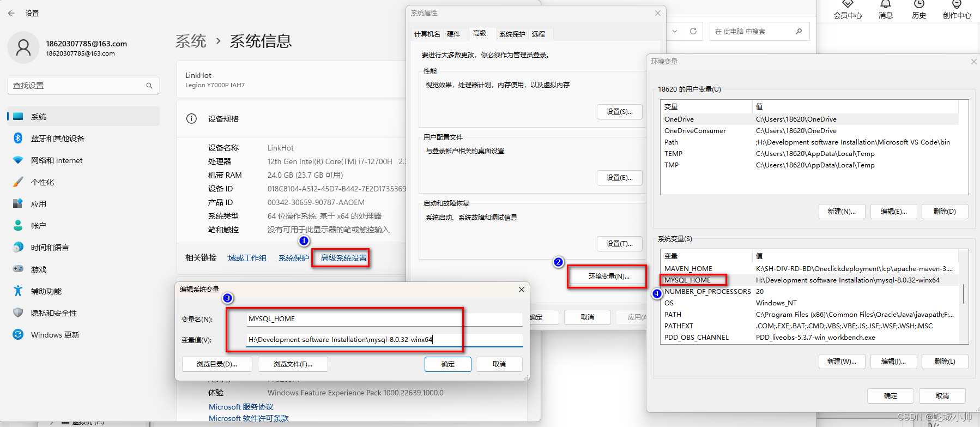
Task: Expand the Explorer address history dropdown
Action: pos(675,31)
